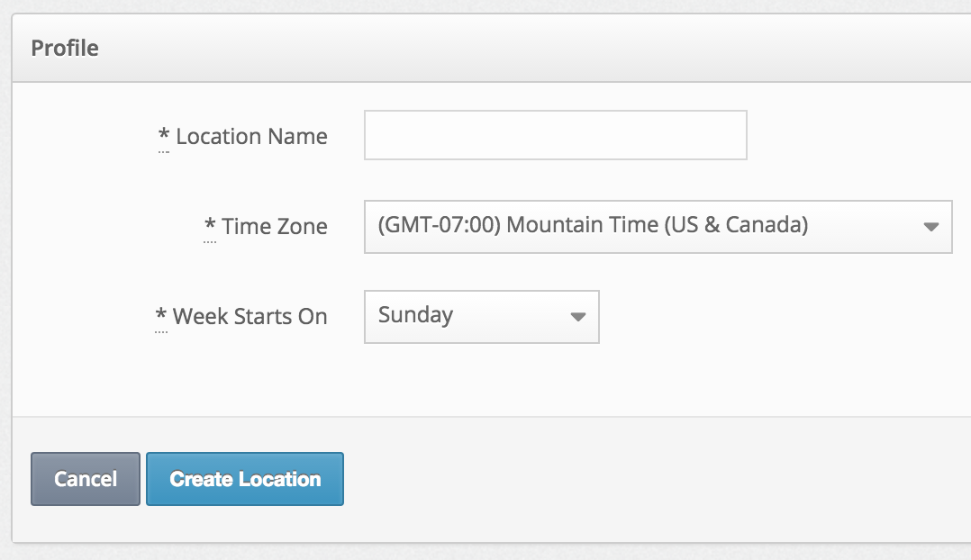Click the Location Name label
The image size is (971, 560).
[x=251, y=137]
